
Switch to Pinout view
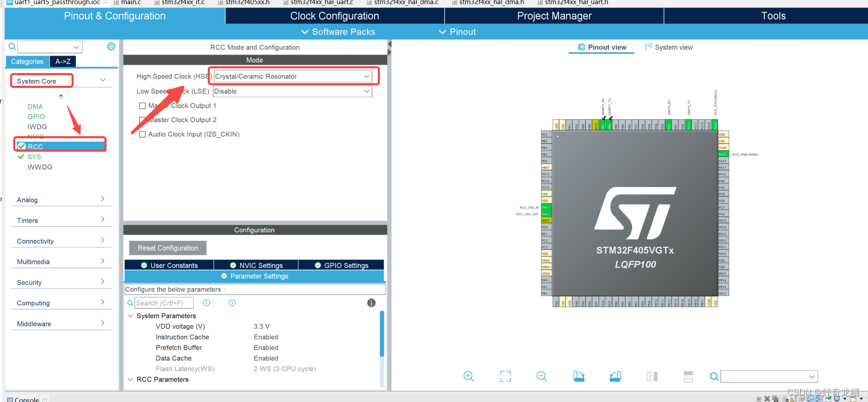[x=601, y=47]
